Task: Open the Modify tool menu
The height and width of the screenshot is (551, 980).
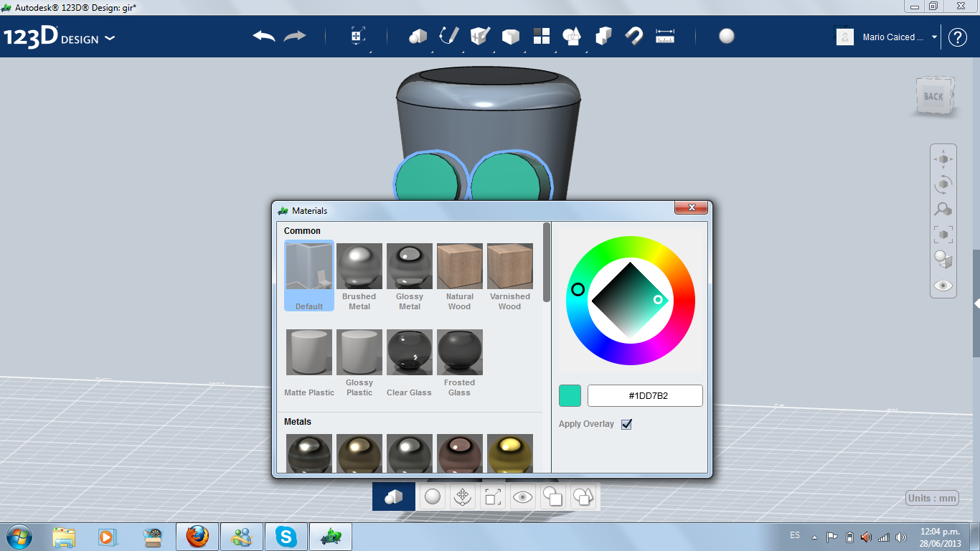Action: (510, 36)
